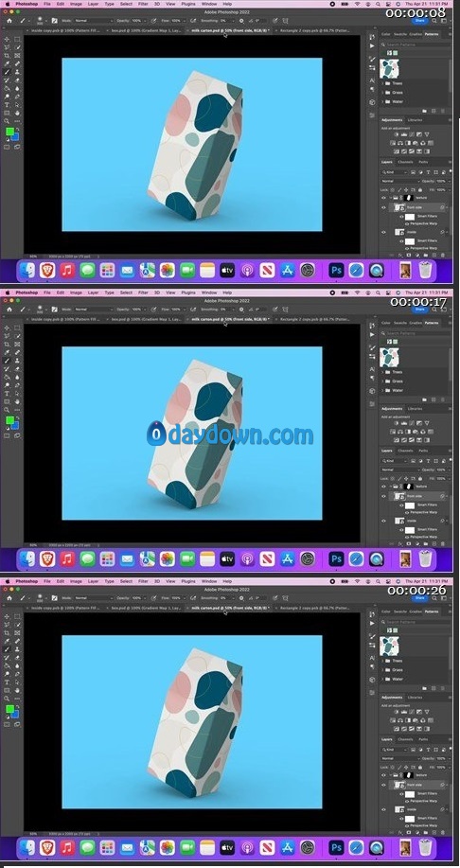
Task: Click the pattern thumbnail in the 00:00:26 frame Patterns panel
Action: pyautogui.click(x=390, y=646)
